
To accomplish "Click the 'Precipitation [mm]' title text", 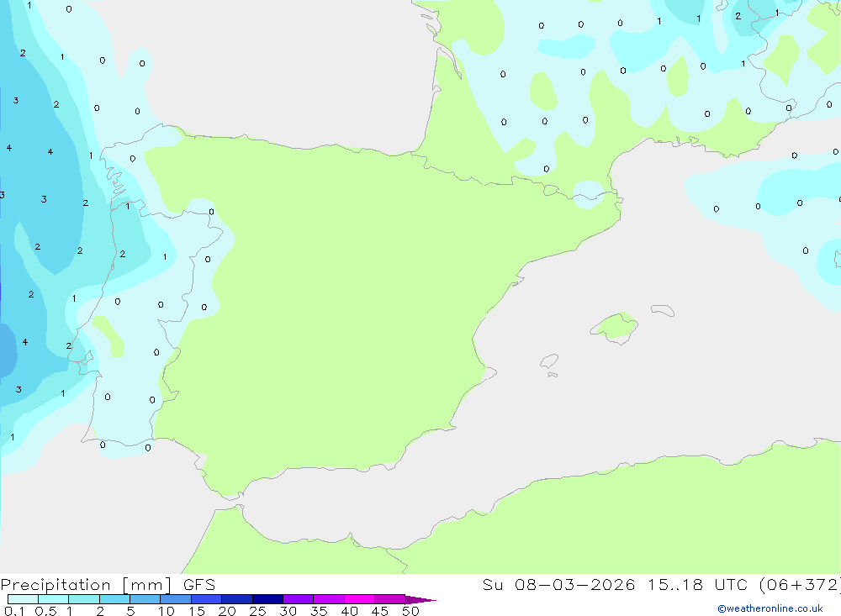I will click(86, 585).
